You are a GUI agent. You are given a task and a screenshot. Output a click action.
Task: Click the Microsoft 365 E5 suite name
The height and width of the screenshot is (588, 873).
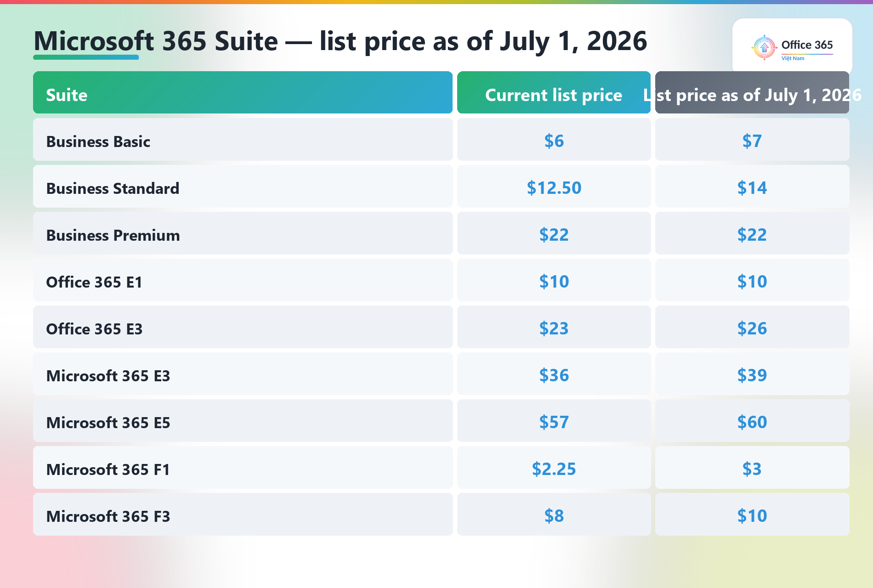click(x=108, y=423)
